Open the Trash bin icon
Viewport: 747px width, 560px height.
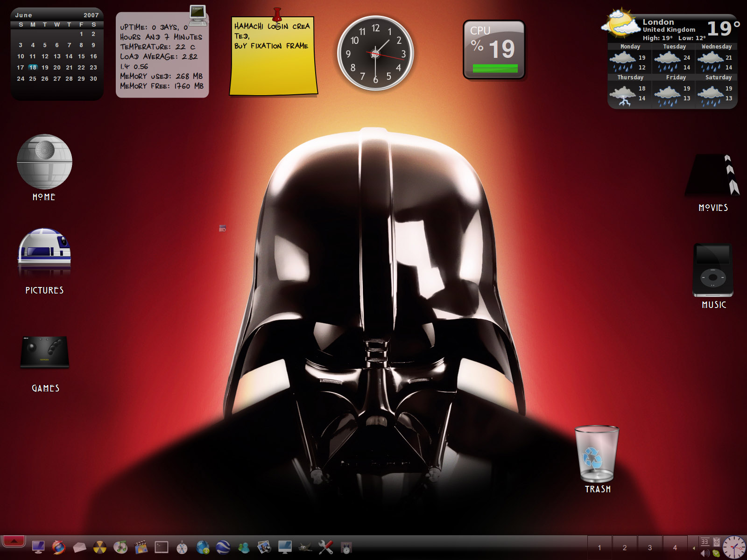coord(597,453)
